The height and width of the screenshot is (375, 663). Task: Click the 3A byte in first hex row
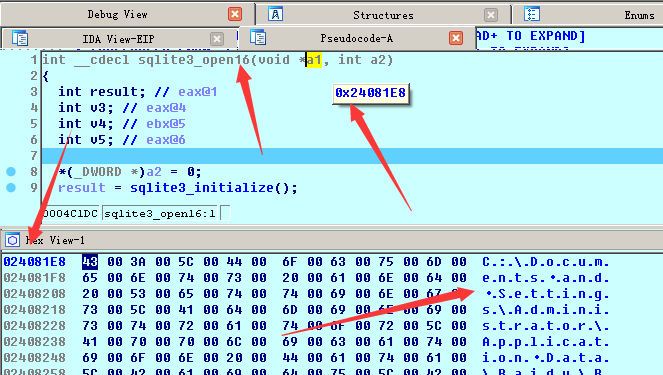tap(138, 262)
